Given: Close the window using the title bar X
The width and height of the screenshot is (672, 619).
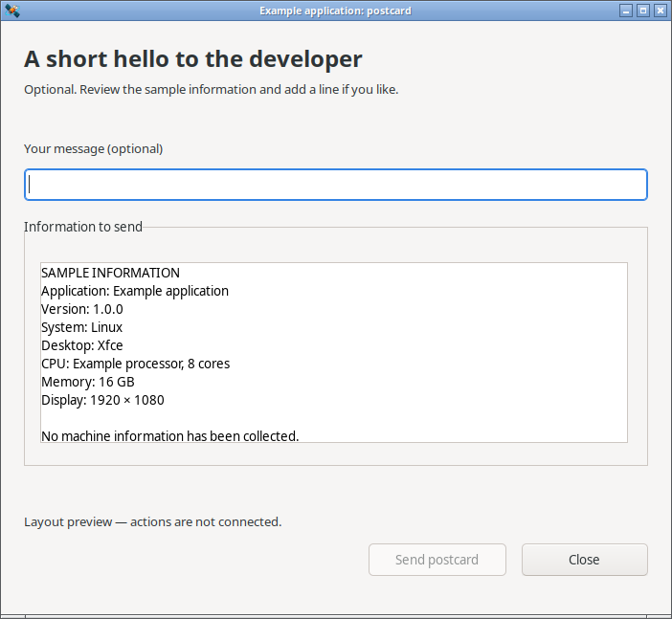Looking at the screenshot, I should tap(660, 11).
